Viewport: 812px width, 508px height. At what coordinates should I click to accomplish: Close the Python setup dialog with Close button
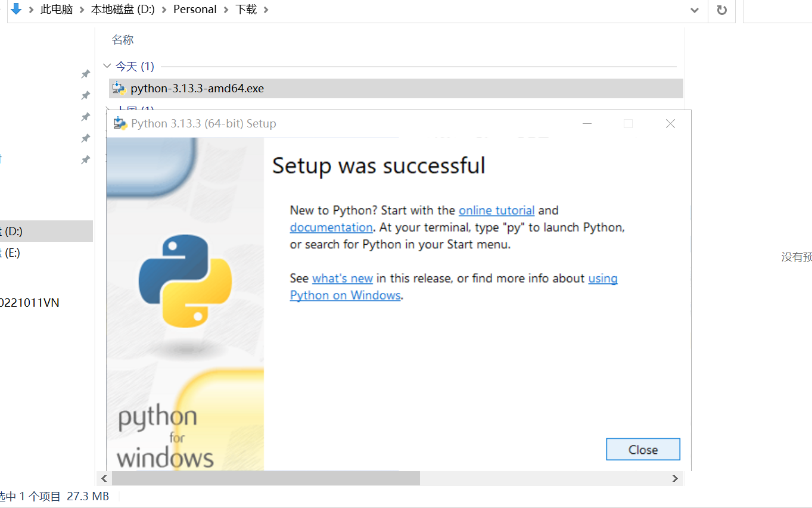pos(643,450)
